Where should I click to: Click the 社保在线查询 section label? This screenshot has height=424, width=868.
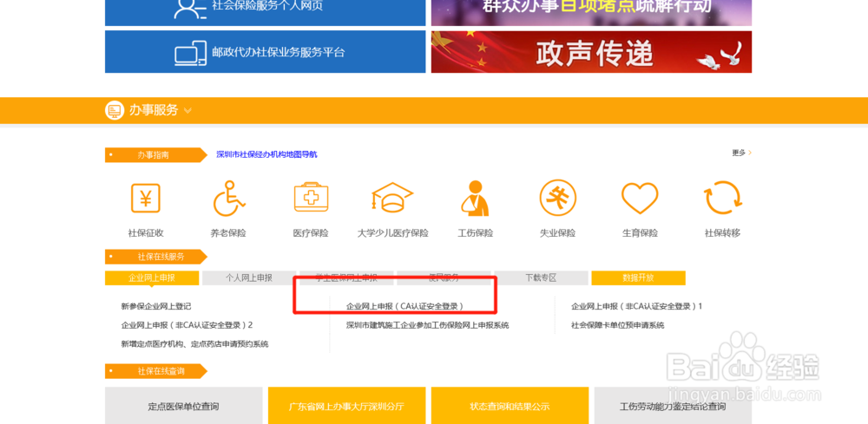(x=156, y=371)
